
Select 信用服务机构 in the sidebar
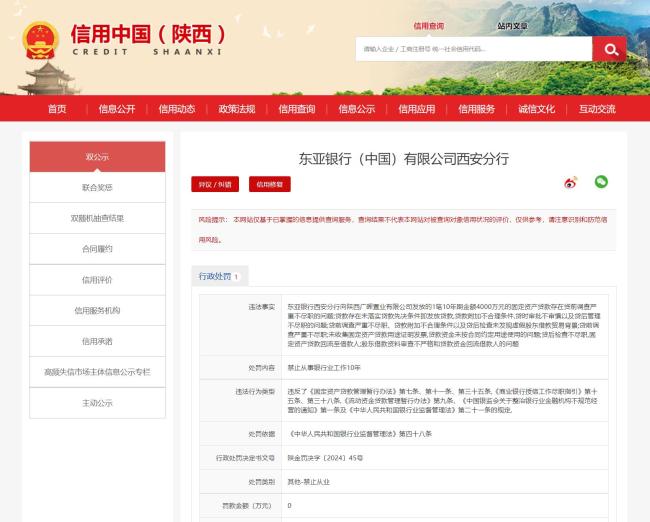click(97, 311)
